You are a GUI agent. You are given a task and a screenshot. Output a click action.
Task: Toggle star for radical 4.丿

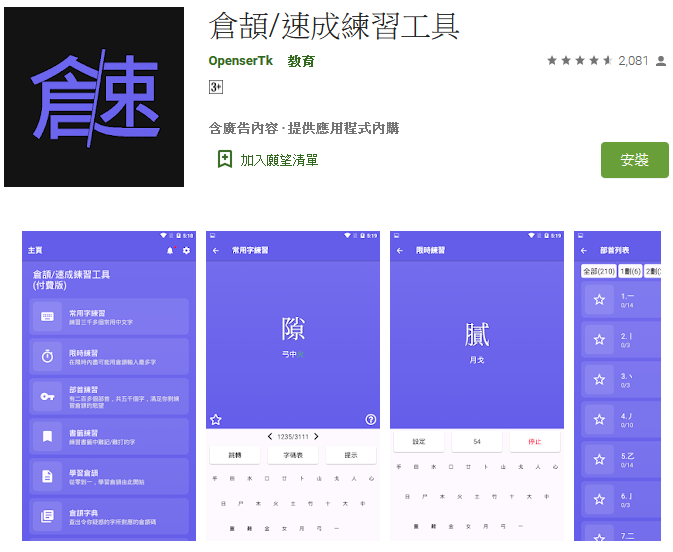[x=600, y=419]
